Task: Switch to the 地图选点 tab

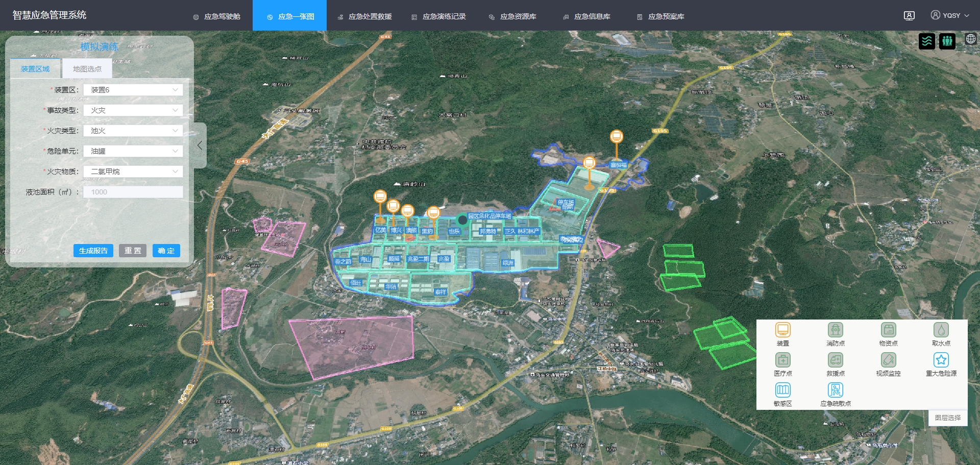Action: click(87, 69)
